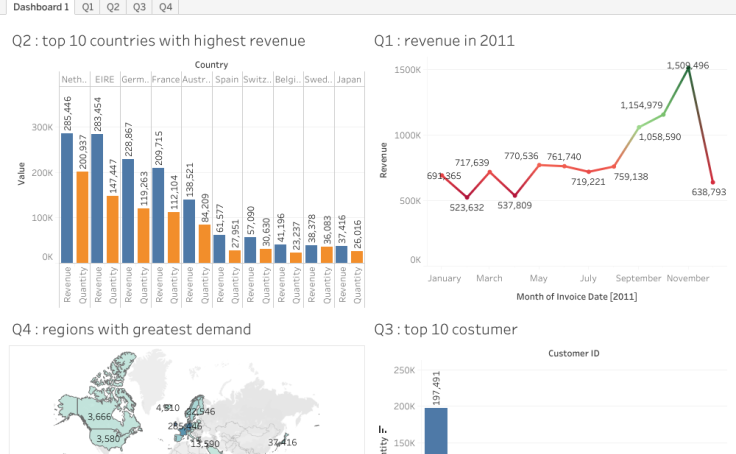Click the December data point 638,793
736x454 pixels.
(713, 182)
